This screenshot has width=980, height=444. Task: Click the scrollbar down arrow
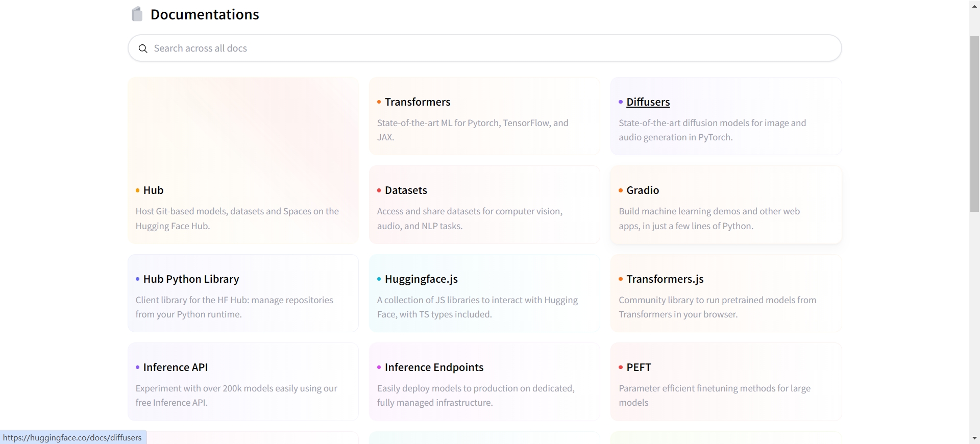coord(974,438)
